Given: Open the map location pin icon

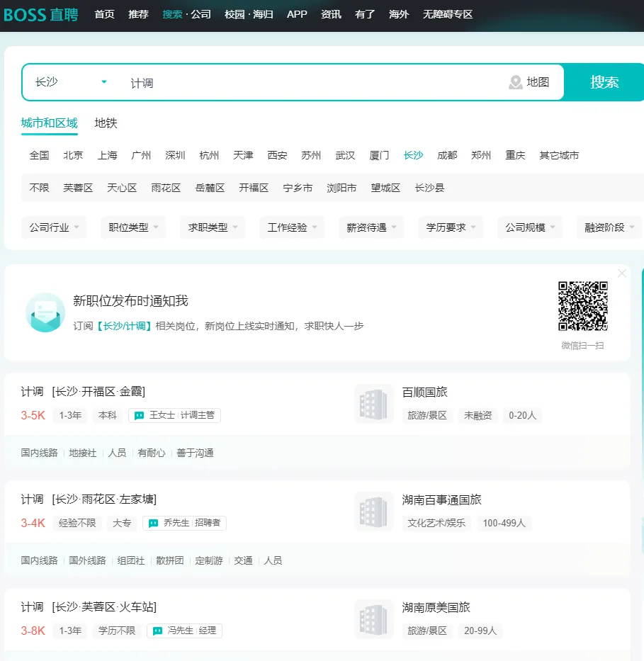Looking at the screenshot, I should pos(516,82).
